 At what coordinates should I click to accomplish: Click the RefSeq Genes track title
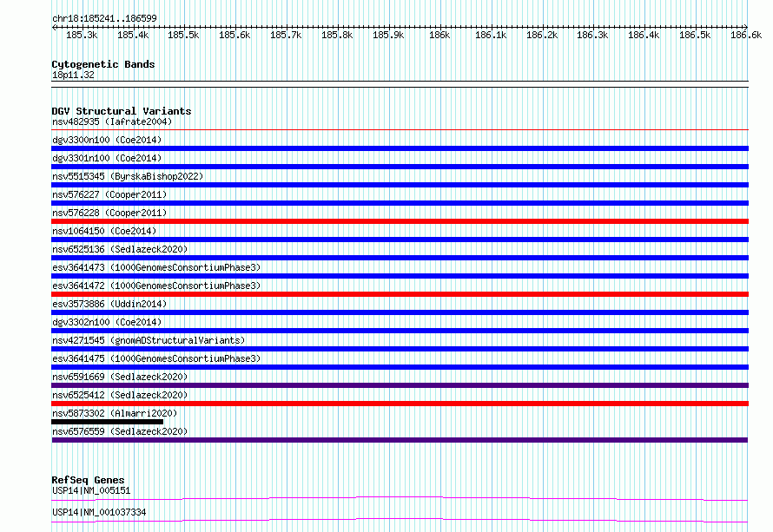(x=88, y=480)
